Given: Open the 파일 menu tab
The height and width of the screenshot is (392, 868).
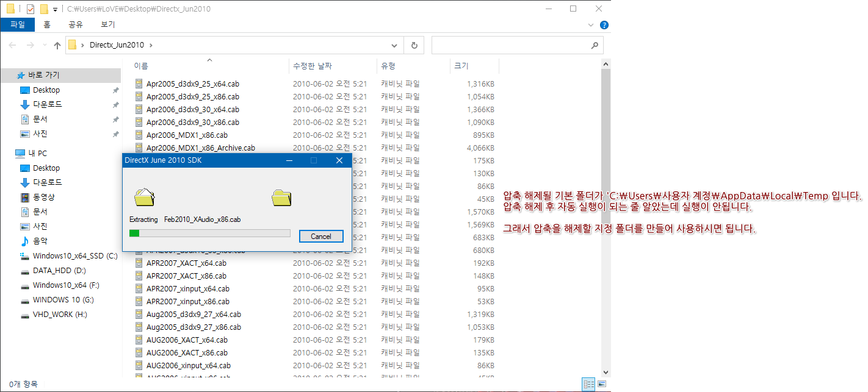Looking at the screenshot, I should pyautogui.click(x=18, y=25).
